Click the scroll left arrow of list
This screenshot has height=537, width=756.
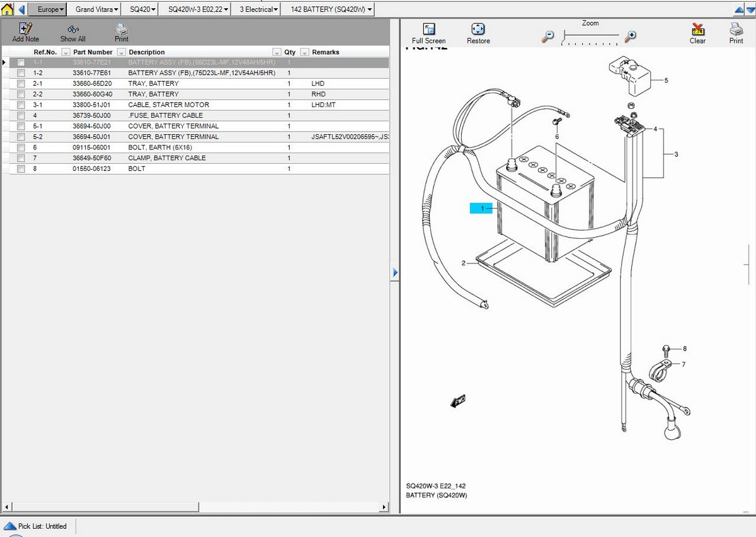click(7, 507)
